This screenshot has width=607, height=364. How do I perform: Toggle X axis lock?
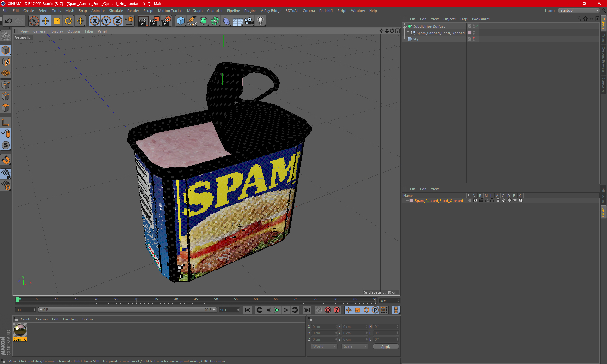click(95, 21)
